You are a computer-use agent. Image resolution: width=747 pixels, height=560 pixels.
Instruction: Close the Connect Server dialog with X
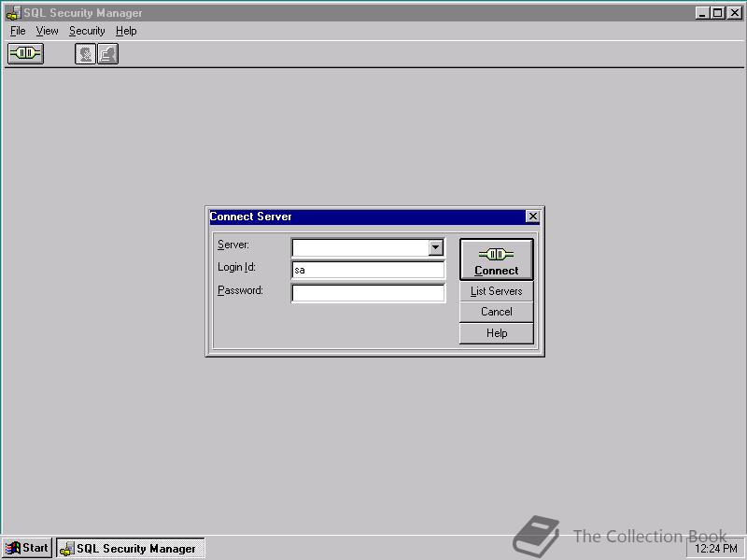[532, 217]
